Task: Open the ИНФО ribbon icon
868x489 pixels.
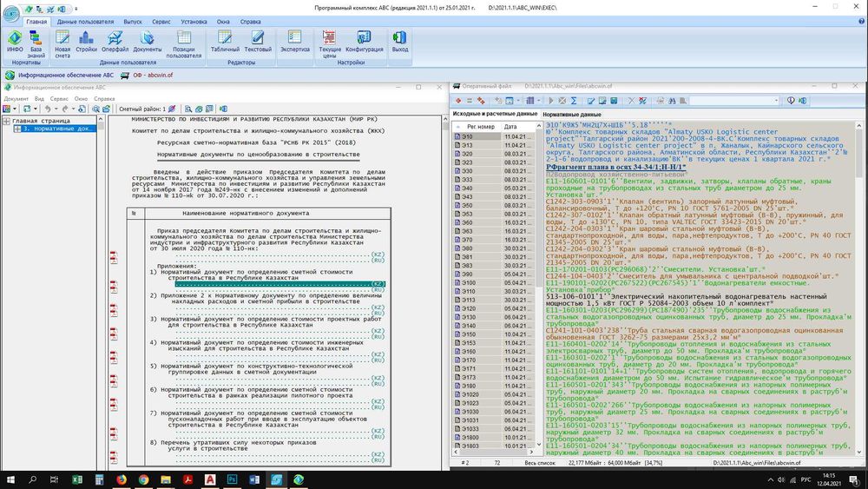Action: pyautogui.click(x=16, y=40)
